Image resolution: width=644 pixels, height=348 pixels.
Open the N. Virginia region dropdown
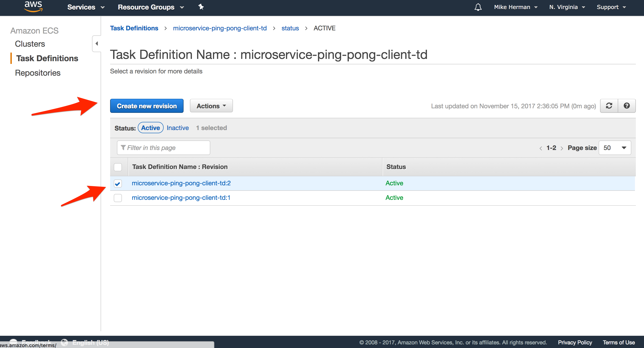pos(567,7)
